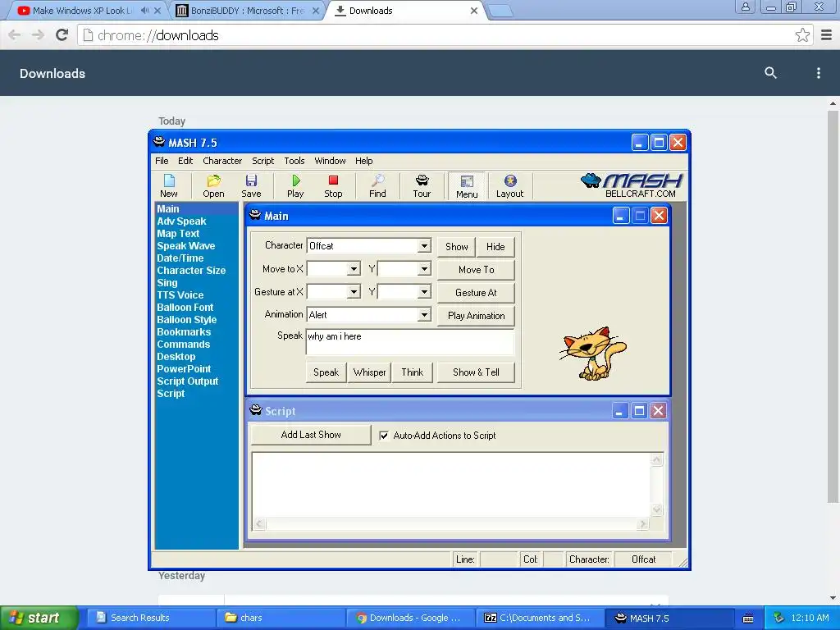Minimize the Script child window
The width and height of the screenshot is (840, 630).
tap(620, 411)
